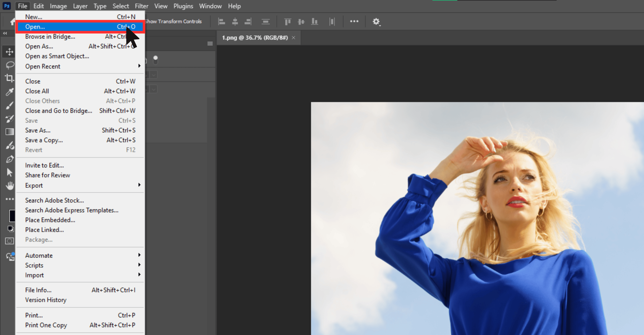Screen dimensions: 644x335
Task: Align left edges in options bar
Action: pyautogui.click(x=222, y=21)
